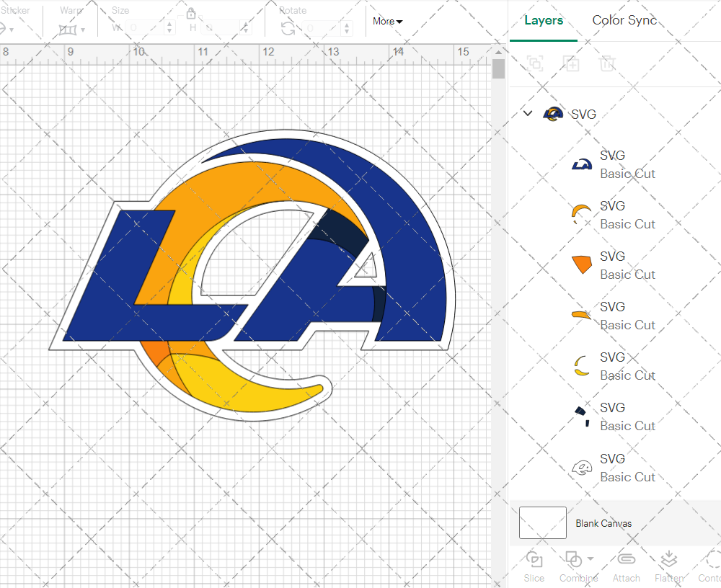
Task: Click the delete layer trash icon
Action: click(x=607, y=63)
